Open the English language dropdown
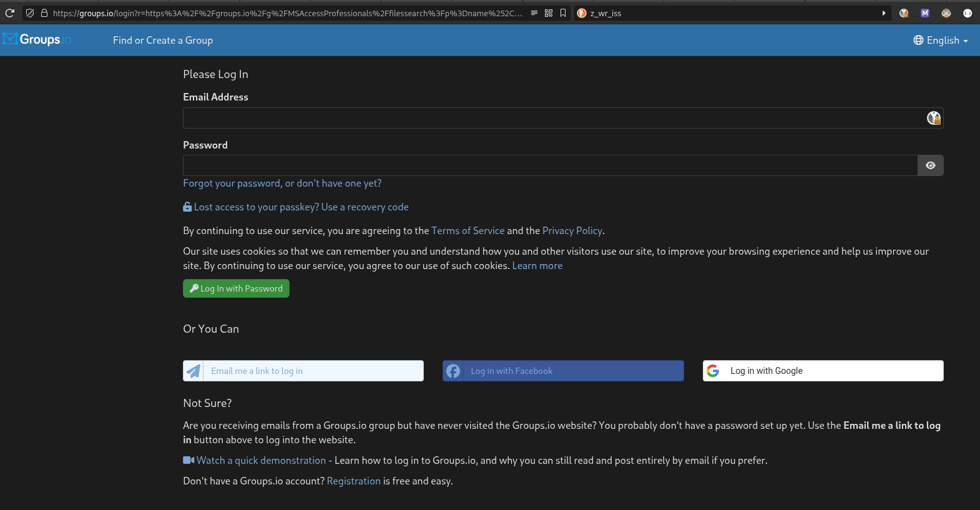Screen dimensions: 980x510 [941, 40]
